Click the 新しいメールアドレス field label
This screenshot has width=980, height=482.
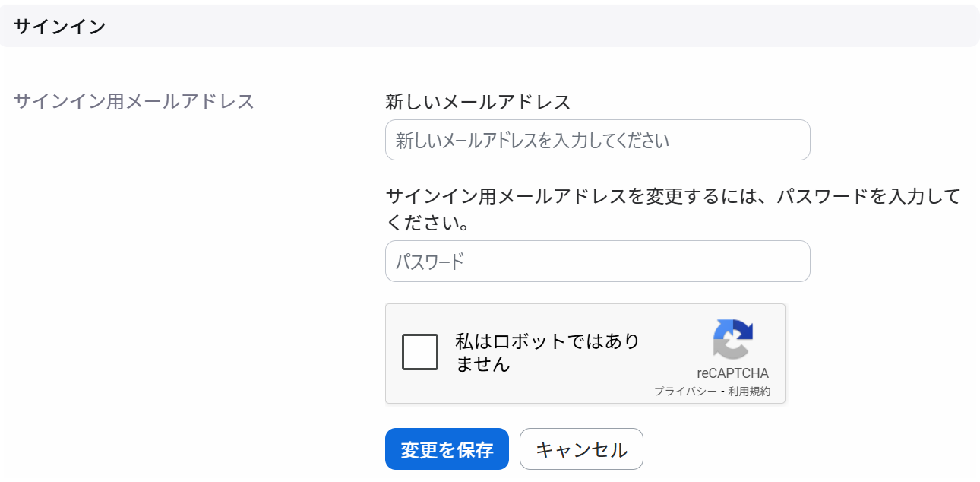478,101
